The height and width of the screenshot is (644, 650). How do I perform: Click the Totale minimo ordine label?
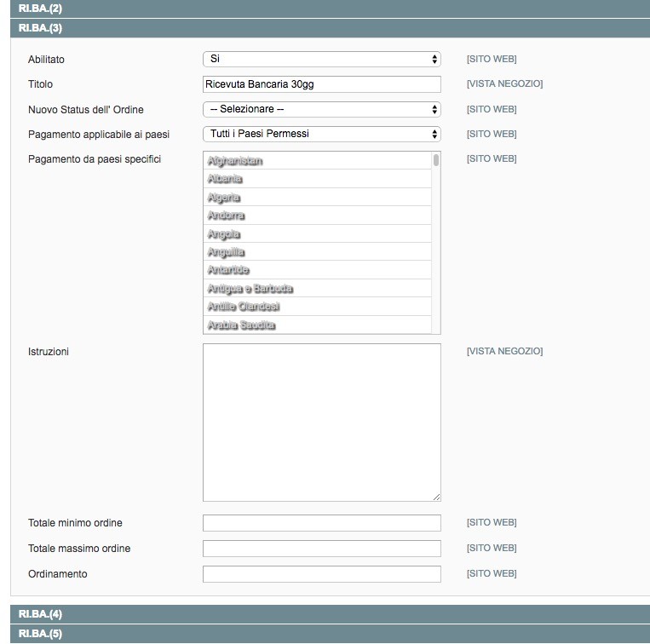tap(75, 523)
